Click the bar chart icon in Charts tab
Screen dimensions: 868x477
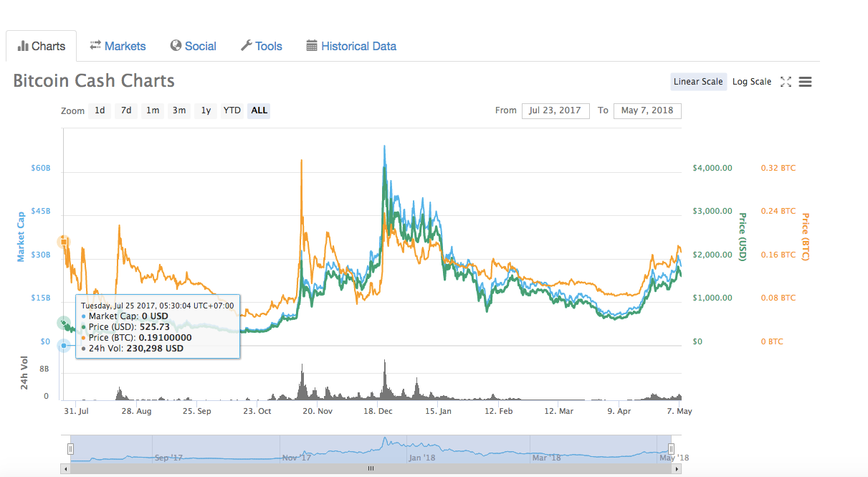tap(22, 46)
